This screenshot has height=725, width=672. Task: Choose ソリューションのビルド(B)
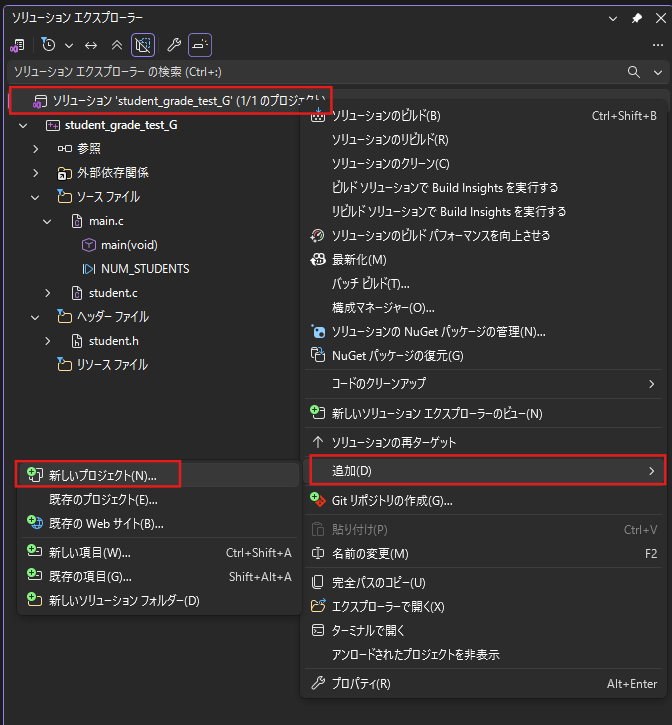pos(484,116)
